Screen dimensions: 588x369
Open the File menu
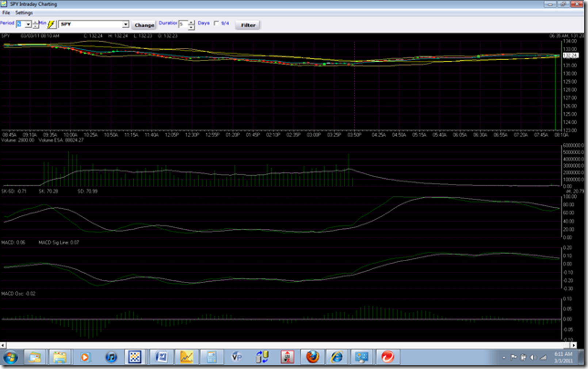click(x=6, y=13)
